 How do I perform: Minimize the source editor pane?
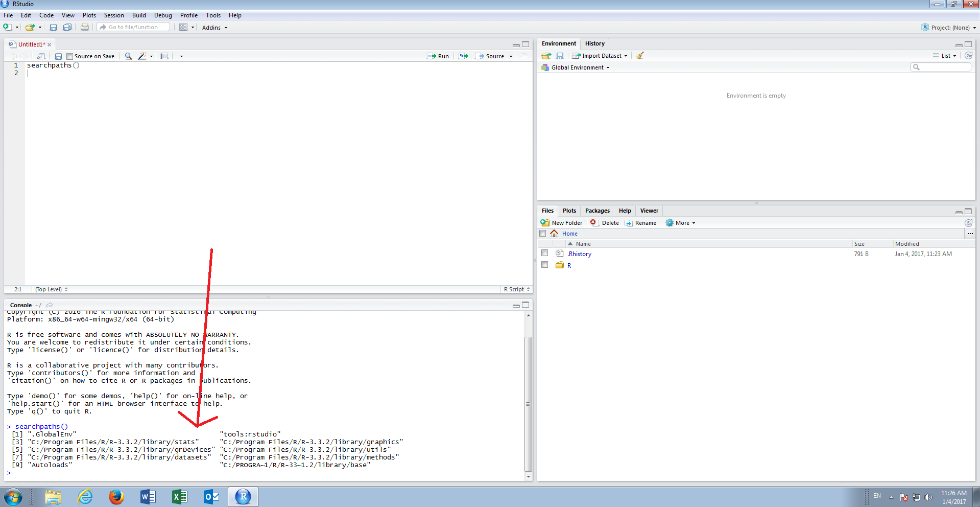516,44
